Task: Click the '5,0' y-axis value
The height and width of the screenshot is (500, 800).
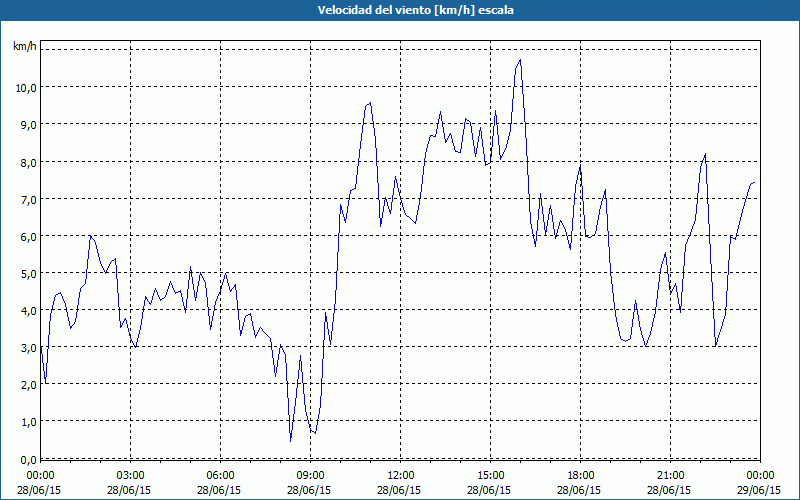Action: [29, 274]
